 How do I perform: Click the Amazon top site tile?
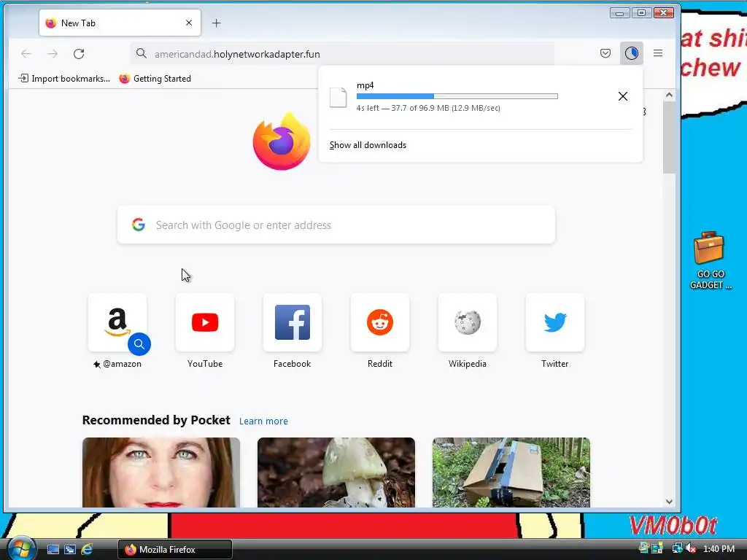(x=117, y=322)
